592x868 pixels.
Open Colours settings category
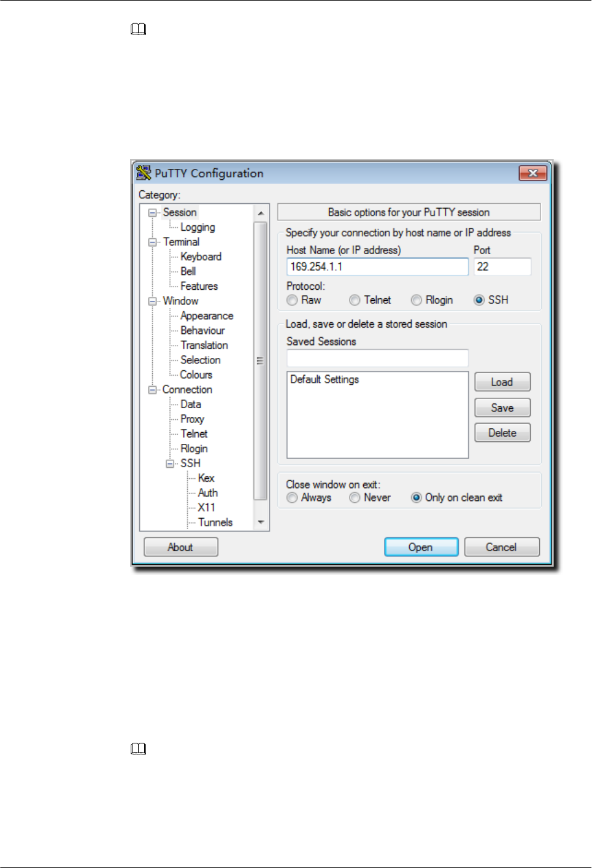pos(196,374)
